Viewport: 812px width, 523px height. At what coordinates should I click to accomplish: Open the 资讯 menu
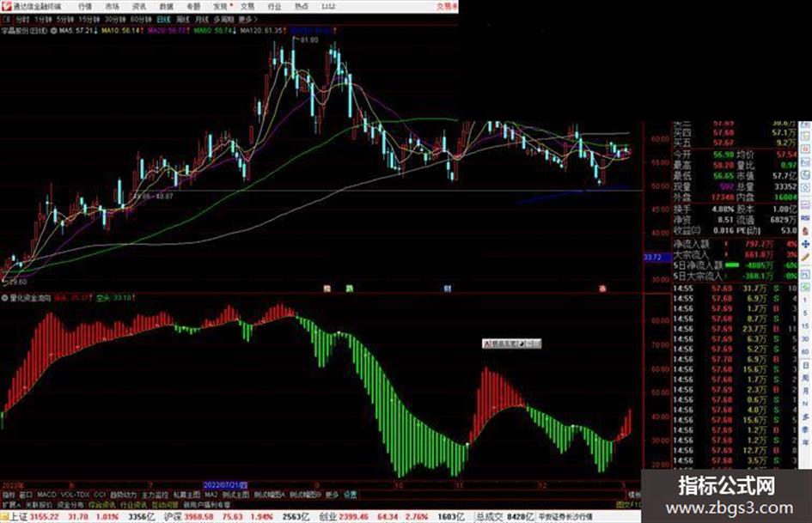coord(139,6)
